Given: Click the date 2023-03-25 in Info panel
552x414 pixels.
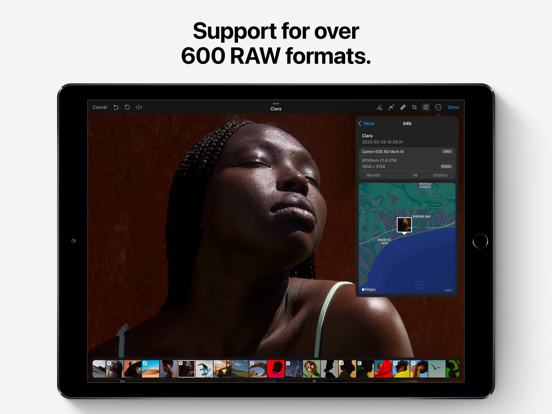Looking at the screenshot, I should click(x=383, y=142).
